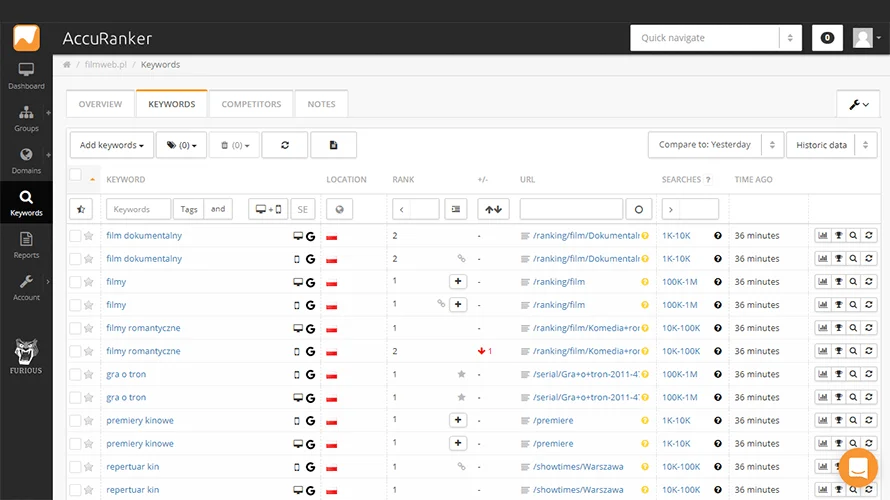890x500 pixels.
Task: Check the first filmy row checkbox
Action: coord(75,282)
